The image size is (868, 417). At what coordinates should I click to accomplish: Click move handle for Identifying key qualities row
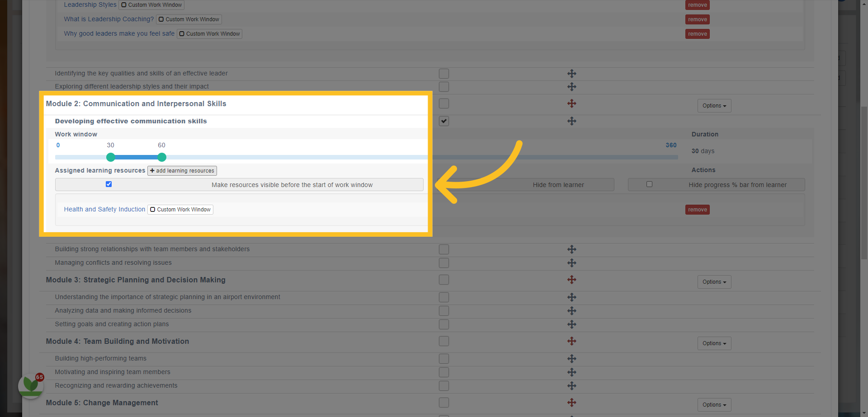pyautogui.click(x=571, y=74)
